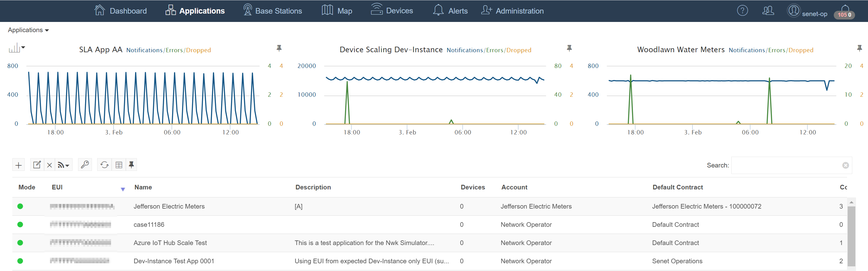Click the edit application icon

pos(37,165)
